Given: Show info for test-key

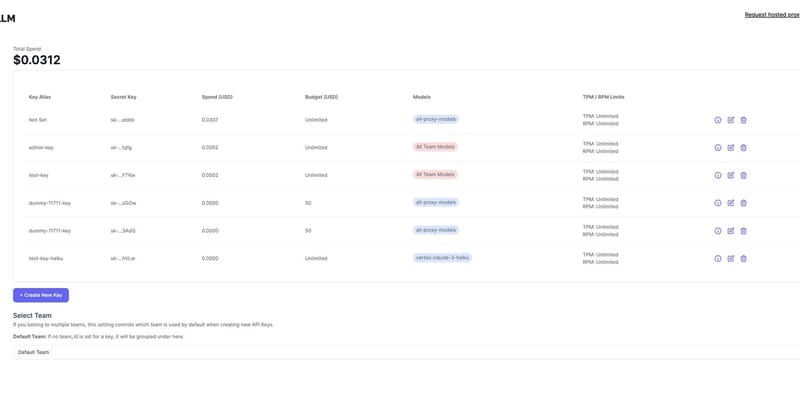Looking at the screenshot, I should [x=717, y=176].
